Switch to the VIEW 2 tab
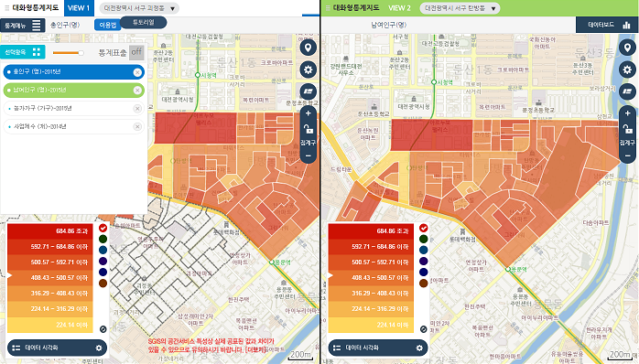This screenshot has width=639, height=364. (x=399, y=8)
